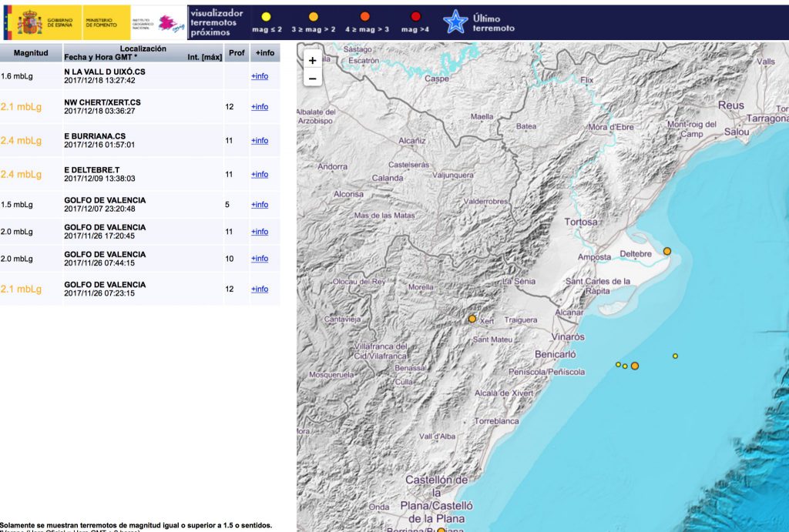Click the Instituto Geográfico Nacional logo
Screen dimensions: 789x532
point(158,22)
